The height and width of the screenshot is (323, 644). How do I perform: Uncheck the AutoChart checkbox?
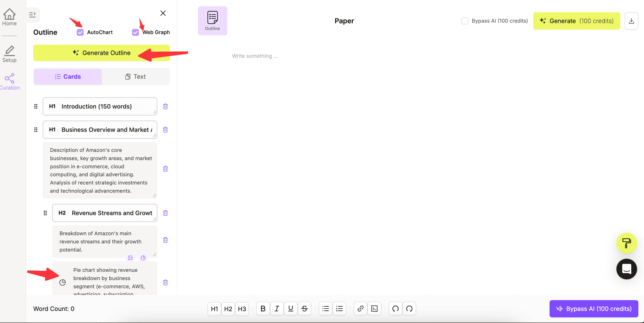[80, 32]
